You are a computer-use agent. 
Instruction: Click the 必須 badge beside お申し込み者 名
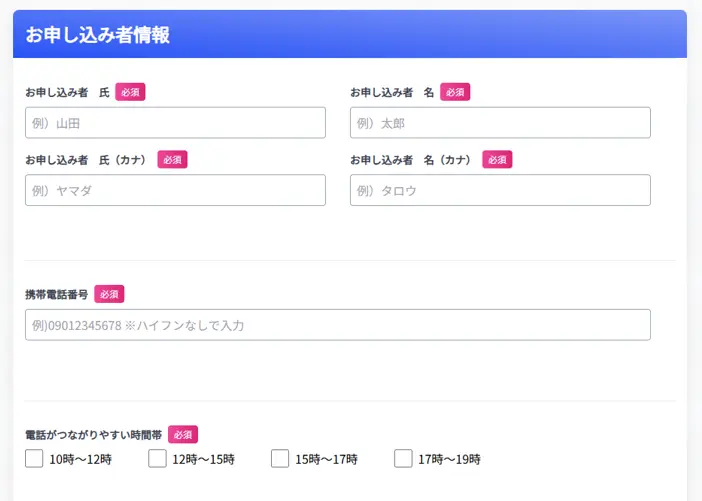click(x=455, y=92)
